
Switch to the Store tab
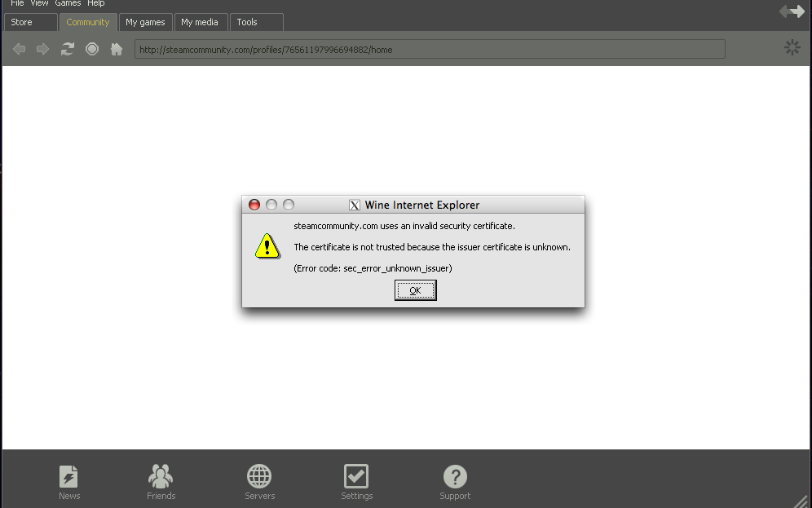[30, 22]
